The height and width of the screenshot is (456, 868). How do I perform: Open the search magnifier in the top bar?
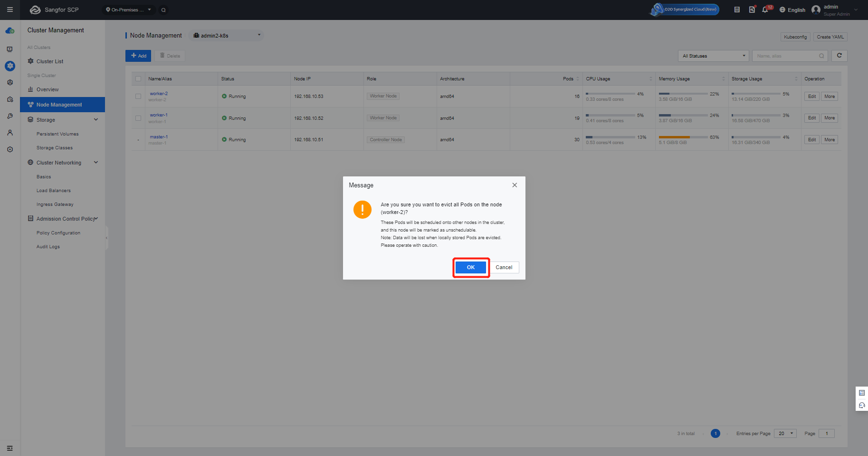[x=163, y=10]
